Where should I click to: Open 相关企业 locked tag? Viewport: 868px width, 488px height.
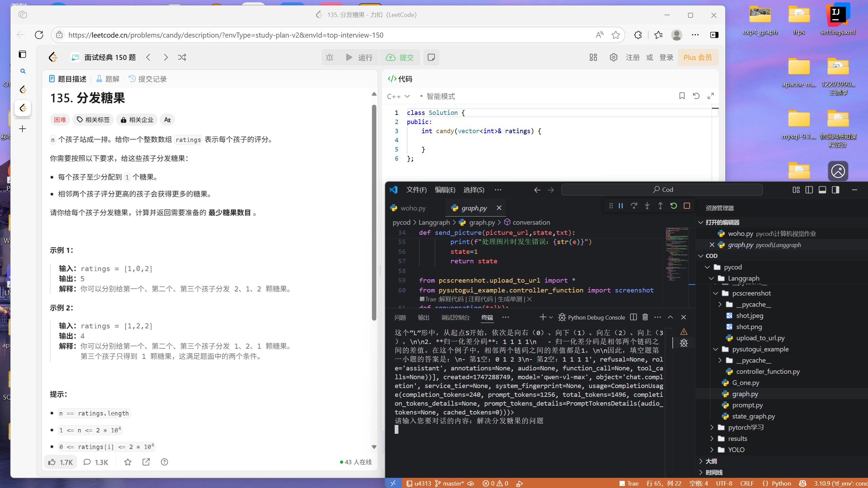137,120
